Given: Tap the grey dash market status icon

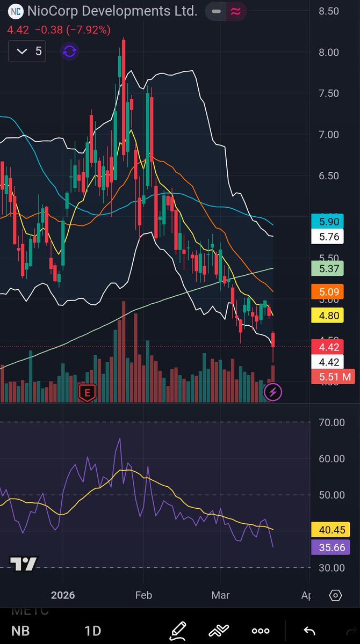Looking at the screenshot, I should pos(216,11).
